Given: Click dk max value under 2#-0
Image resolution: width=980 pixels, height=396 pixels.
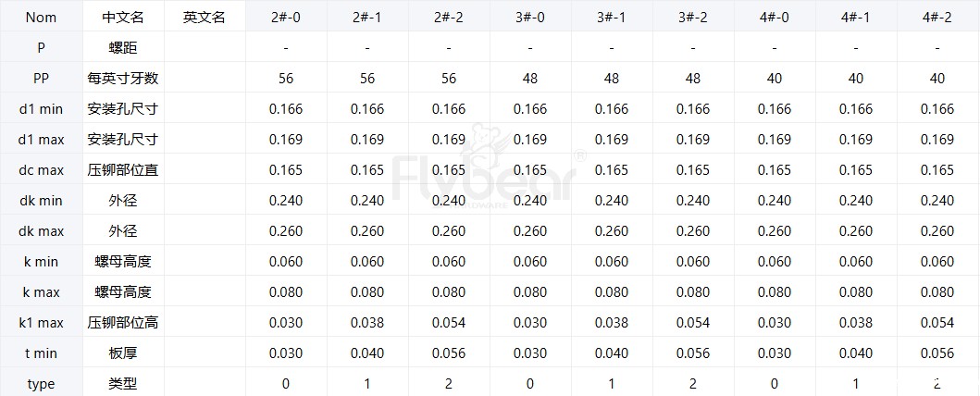Looking at the screenshot, I should (286, 231).
